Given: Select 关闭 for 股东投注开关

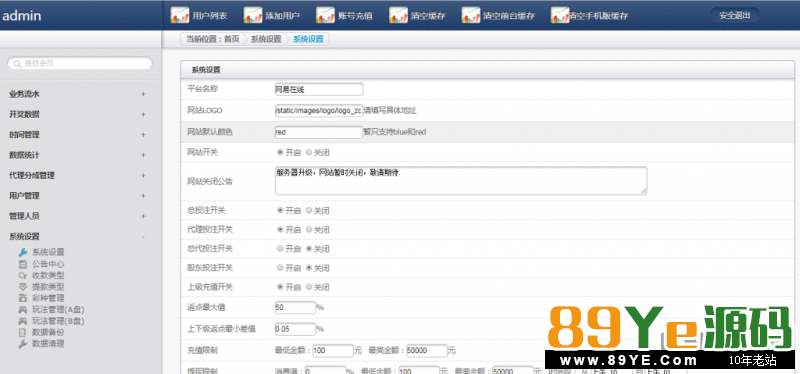Looking at the screenshot, I should 309,267.
